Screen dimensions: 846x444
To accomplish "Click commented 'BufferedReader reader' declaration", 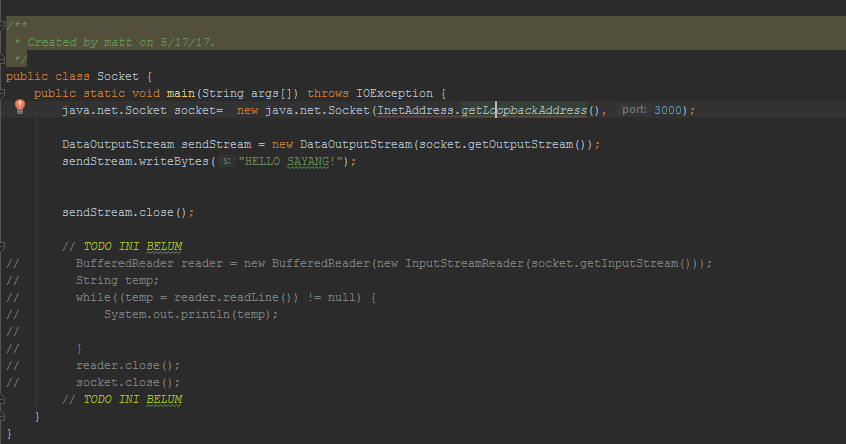I will click(x=149, y=263).
